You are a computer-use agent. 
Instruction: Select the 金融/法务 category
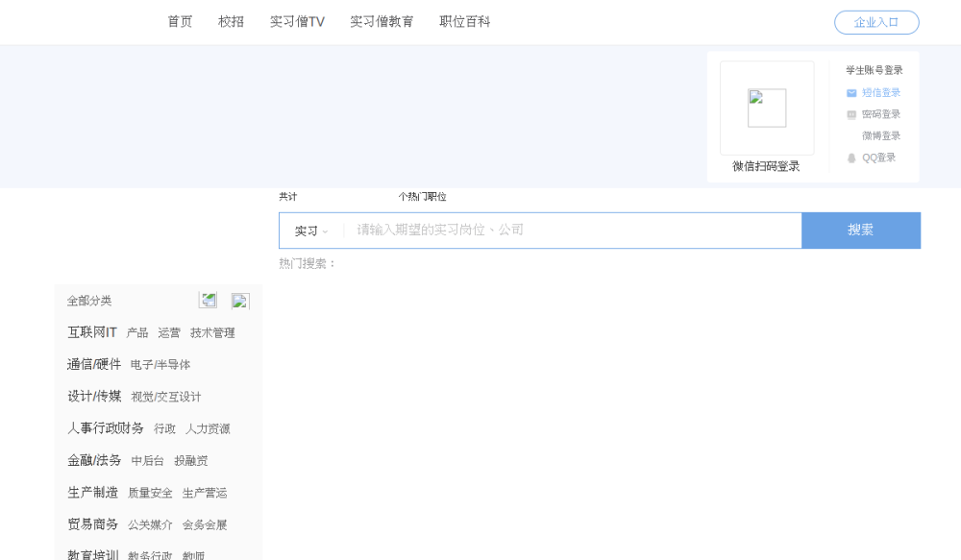(94, 460)
